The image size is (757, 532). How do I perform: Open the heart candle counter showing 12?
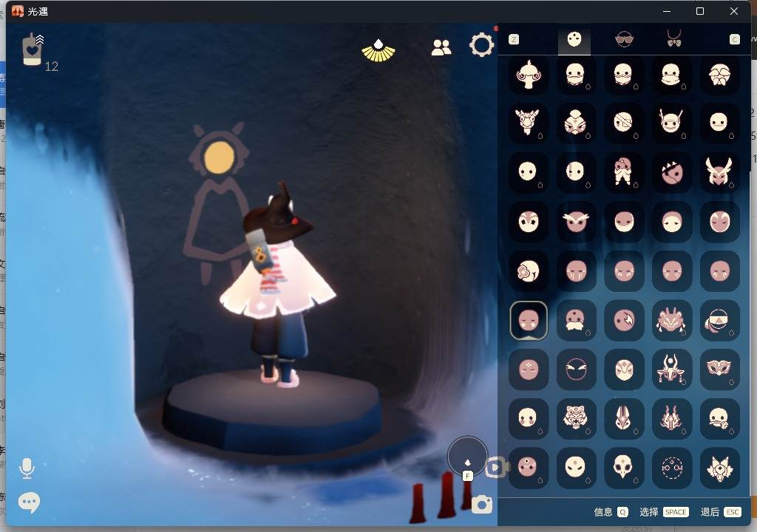coord(33,50)
